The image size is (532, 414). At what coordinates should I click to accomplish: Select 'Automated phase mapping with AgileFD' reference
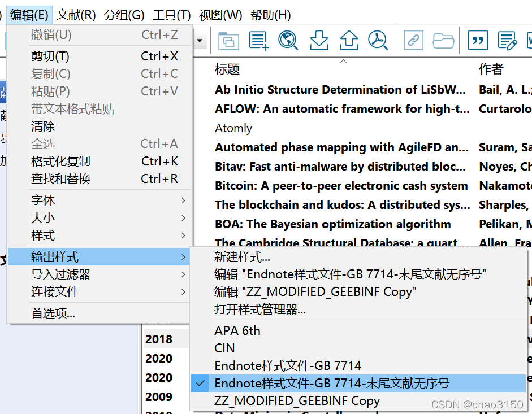click(341, 147)
